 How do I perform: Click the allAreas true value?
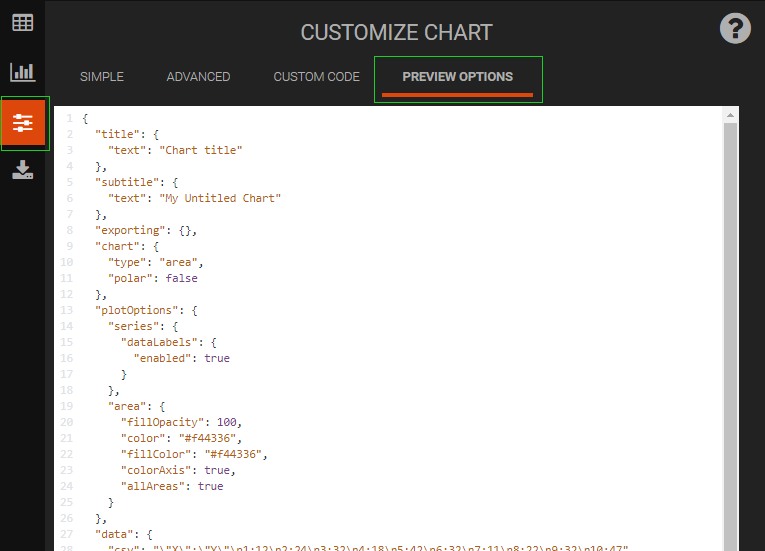211,486
